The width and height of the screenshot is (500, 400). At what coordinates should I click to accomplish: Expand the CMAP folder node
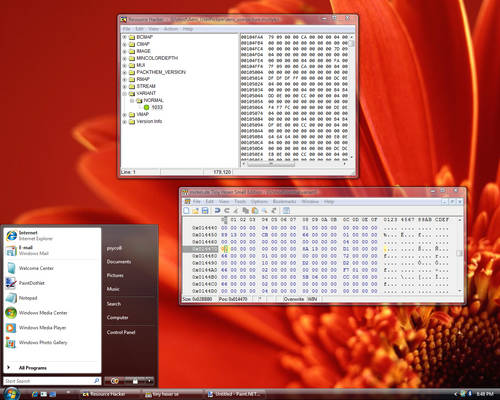[125, 44]
